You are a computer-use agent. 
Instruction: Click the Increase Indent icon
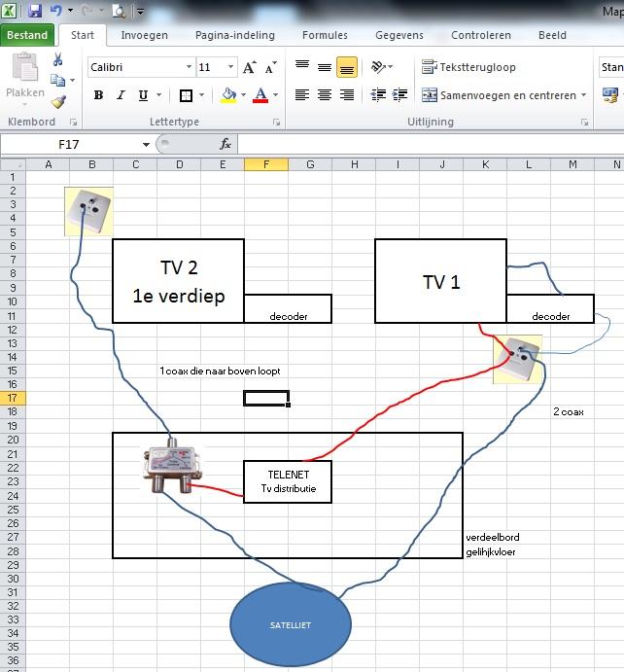pyautogui.click(x=399, y=95)
